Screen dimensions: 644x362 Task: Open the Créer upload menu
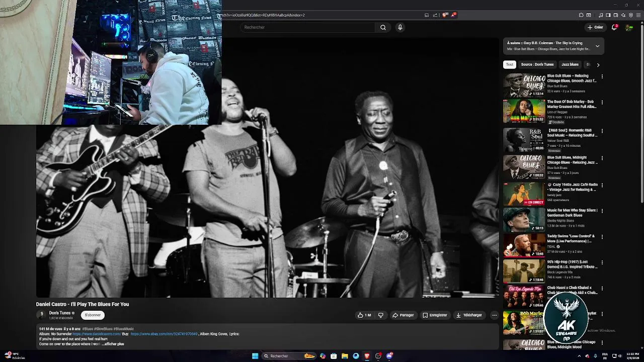(595, 27)
